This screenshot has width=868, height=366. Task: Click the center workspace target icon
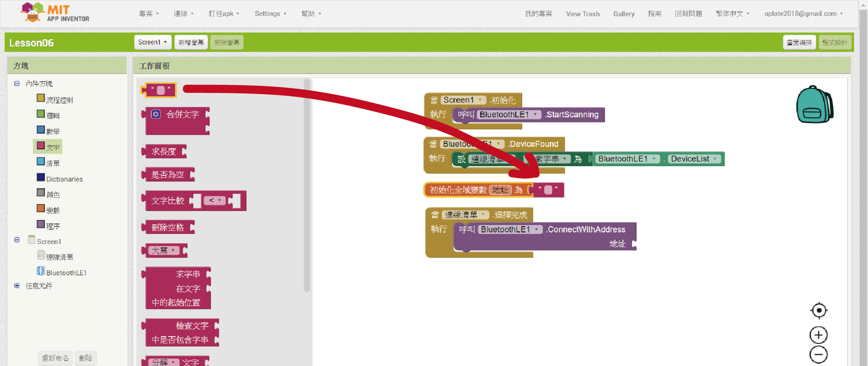click(x=818, y=310)
